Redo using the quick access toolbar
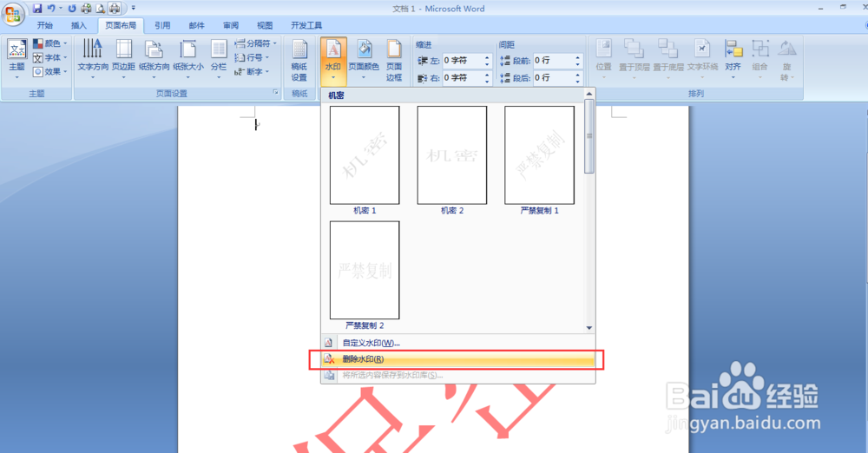Image resolution: width=868 pixels, height=453 pixels. [x=72, y=9]
